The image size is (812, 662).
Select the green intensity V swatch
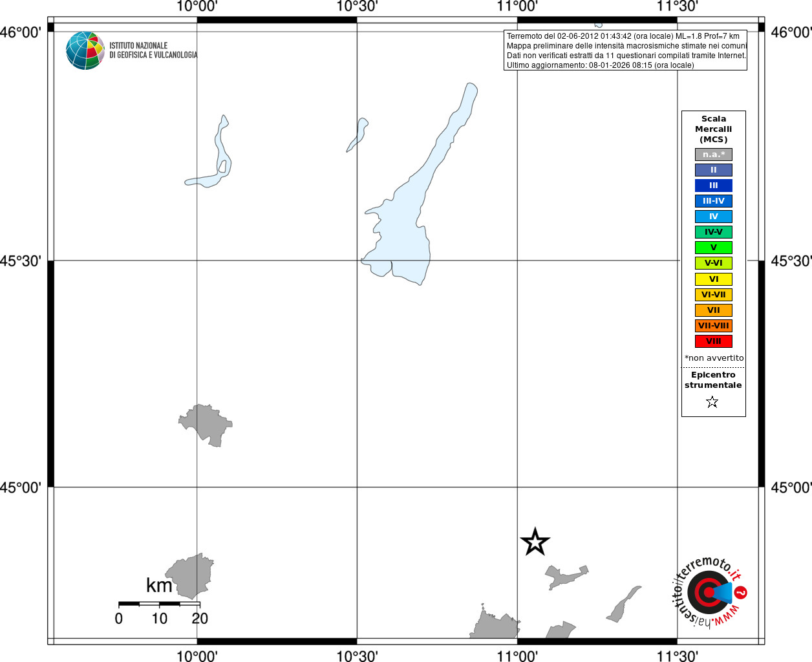tap(714, 248)
